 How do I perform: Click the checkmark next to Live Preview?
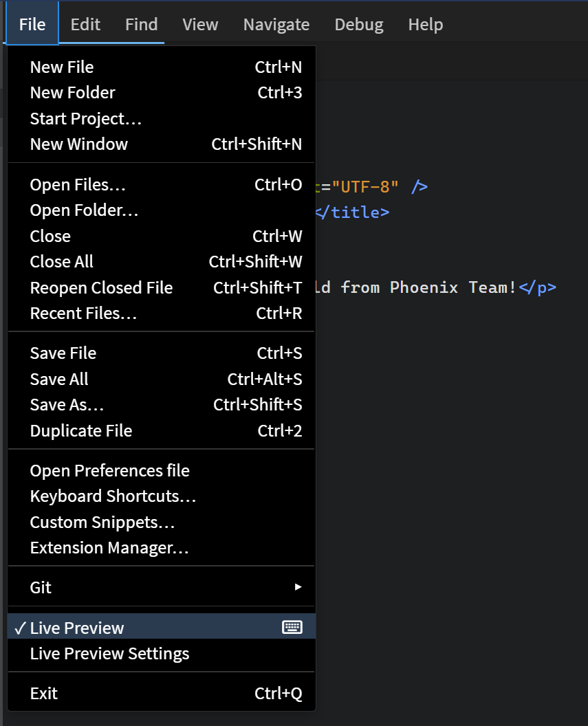click(x=20, y=626)
